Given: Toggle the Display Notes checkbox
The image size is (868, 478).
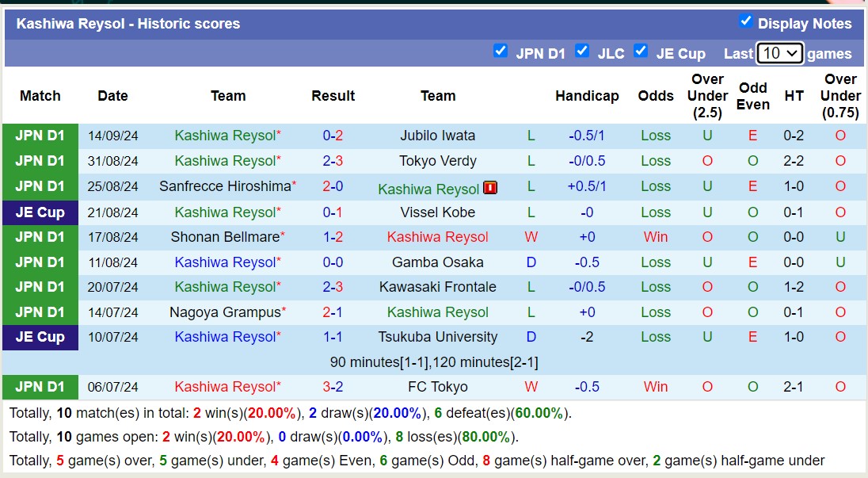Looking at the screenshot, I should point(745,21).
